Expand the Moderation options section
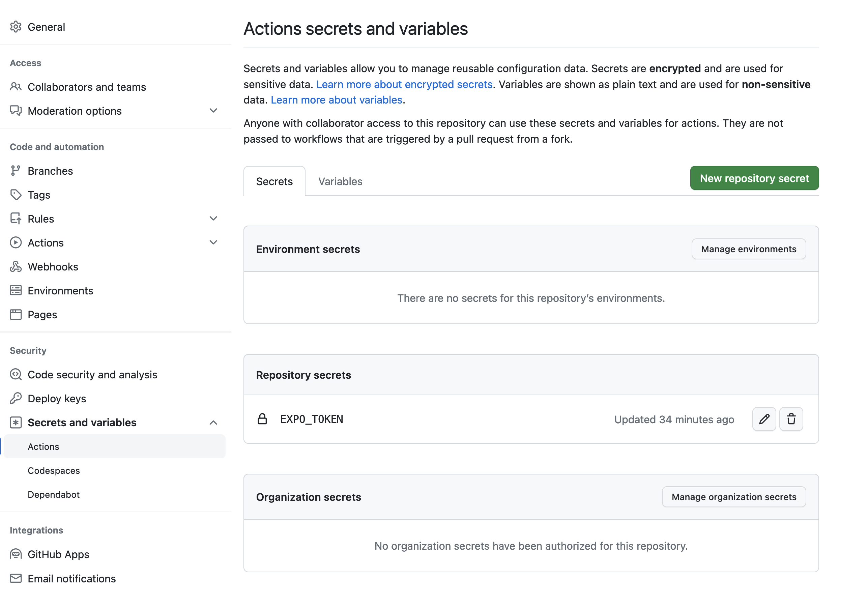 point(213,111)
